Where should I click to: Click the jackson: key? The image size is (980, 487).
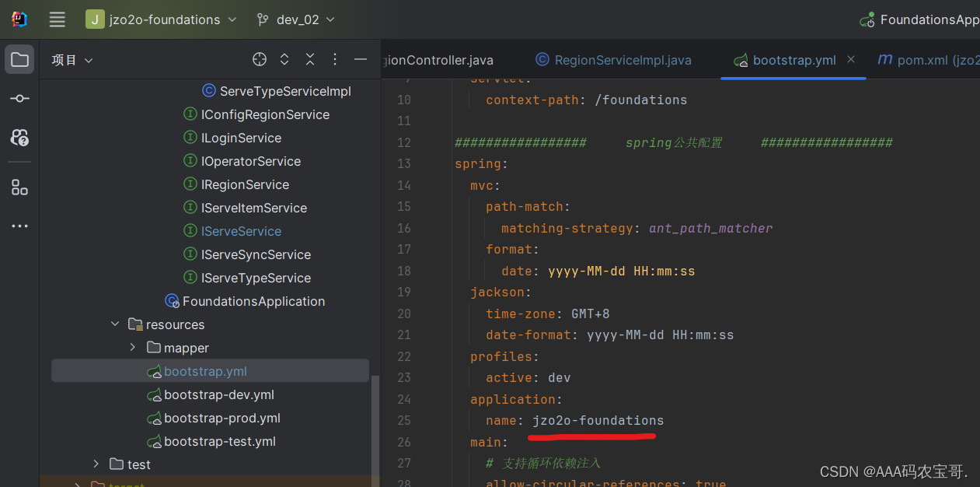click(500, 292)
